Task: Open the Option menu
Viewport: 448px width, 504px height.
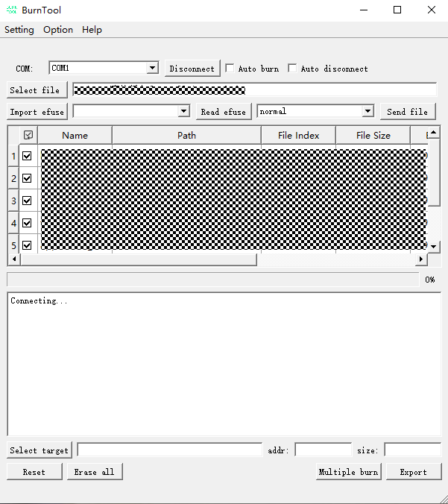Action: 58,30
